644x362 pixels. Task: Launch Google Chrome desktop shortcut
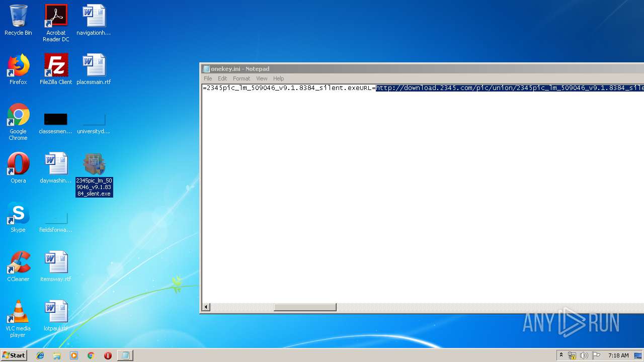18,122
